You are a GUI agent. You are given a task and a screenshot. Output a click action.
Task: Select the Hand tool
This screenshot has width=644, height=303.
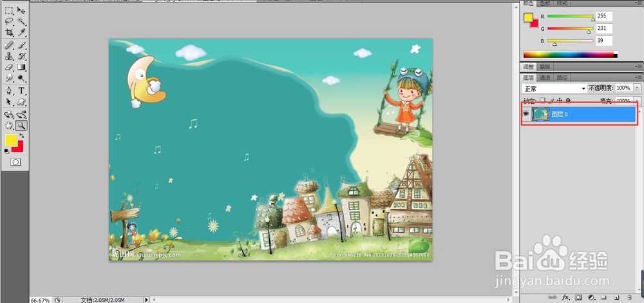point(8,126)
